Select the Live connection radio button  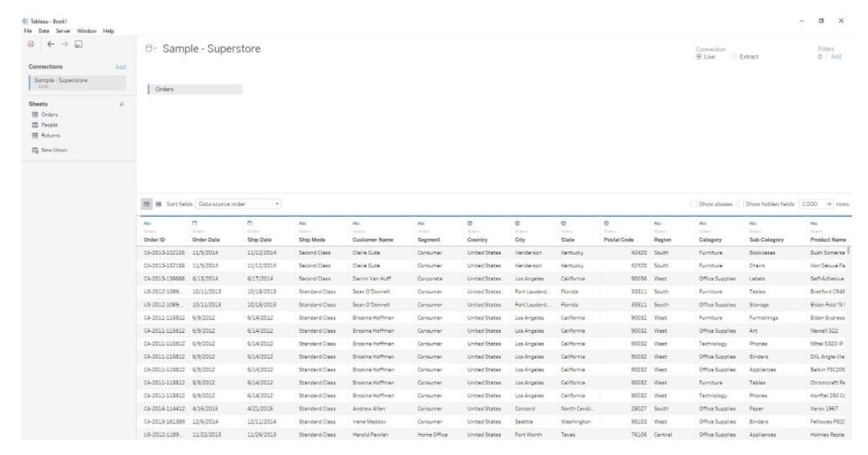[699, 57]
